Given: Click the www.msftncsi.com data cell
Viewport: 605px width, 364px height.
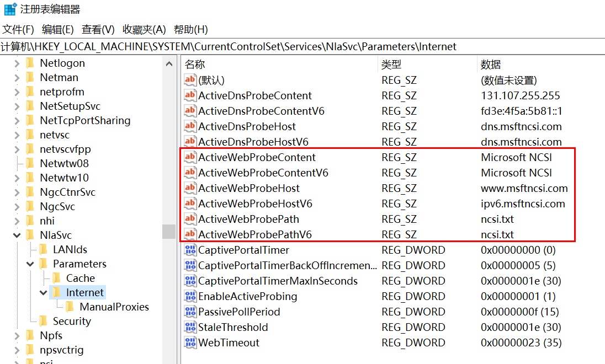Looking at the screenshot, I should click(524, 188).
